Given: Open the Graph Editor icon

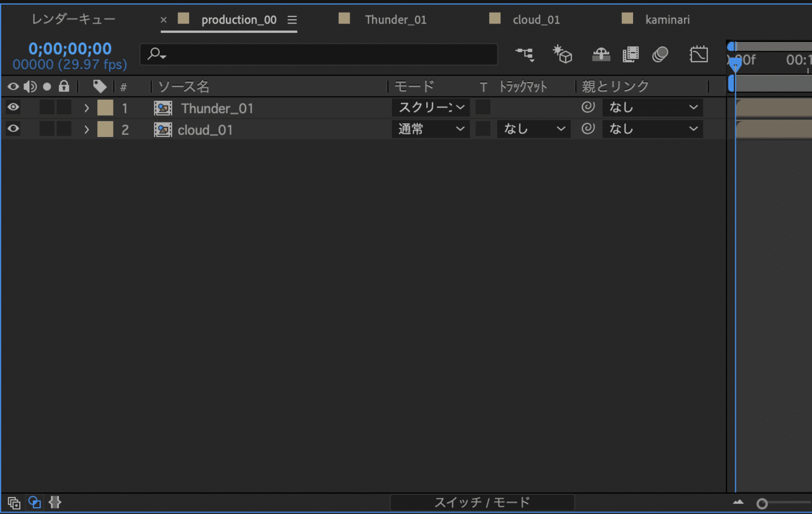Looking at the screenshot, I should tap(698, 55).
